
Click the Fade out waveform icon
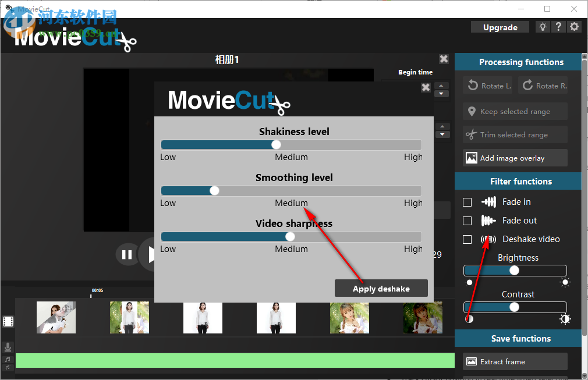(x=488, y=221)
